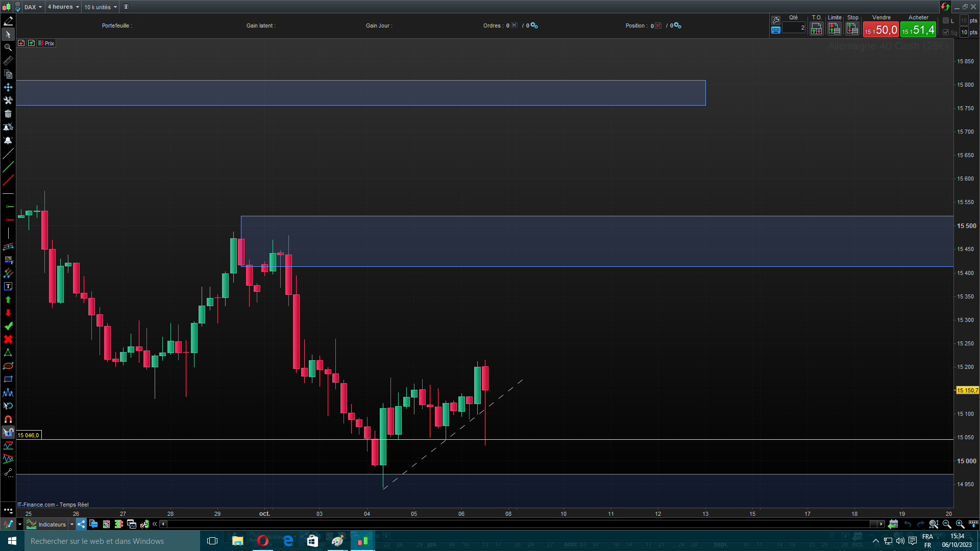Image resolution: width=980 pixels, height=551 pixels.
Task: Expand the Indicateurs dropdown arrow
Action: click(72, 524)
